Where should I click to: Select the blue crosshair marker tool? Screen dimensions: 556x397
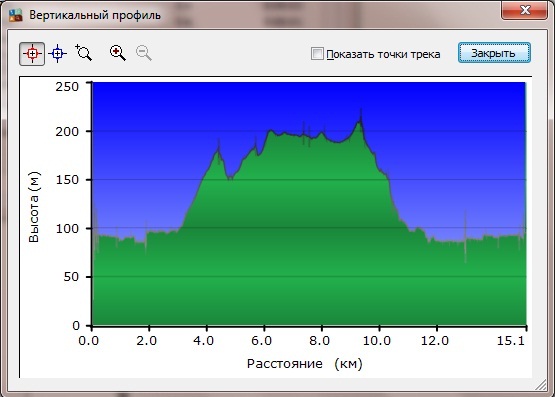point(57,54)
